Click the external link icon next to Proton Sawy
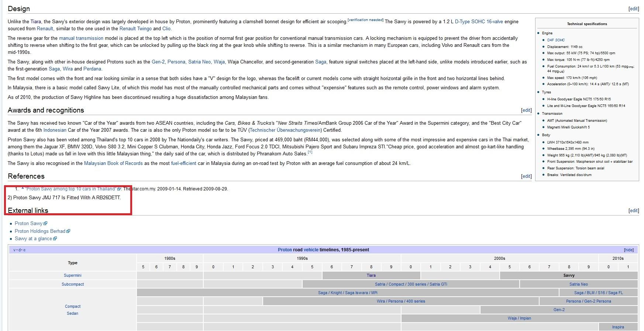 [45, 224]
